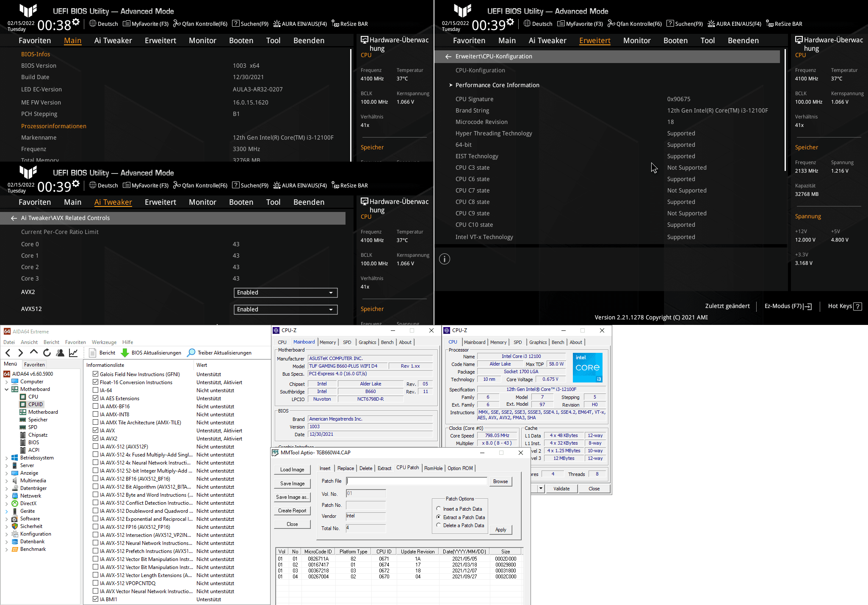Click the AIDA64 refresh toolbar icon
868x605 pixels.
pyautogui.click(x=47, y=352)
